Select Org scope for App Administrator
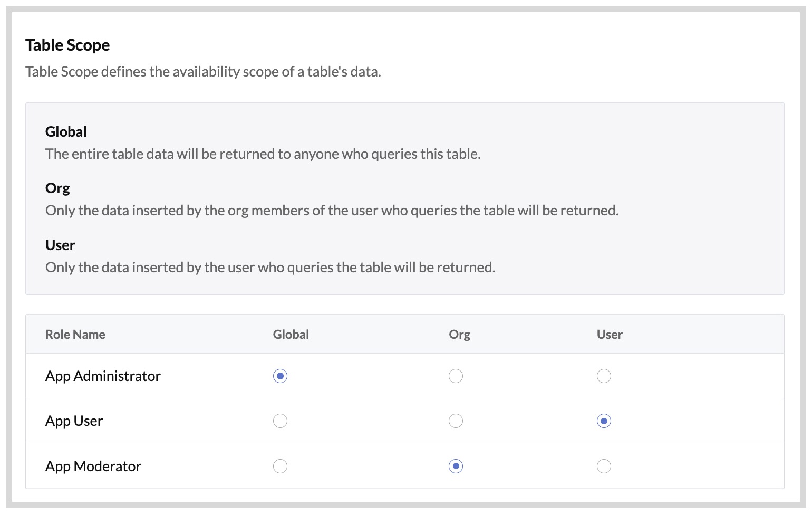The width and height of the screenshot is (812, 514). pos(456,376)
